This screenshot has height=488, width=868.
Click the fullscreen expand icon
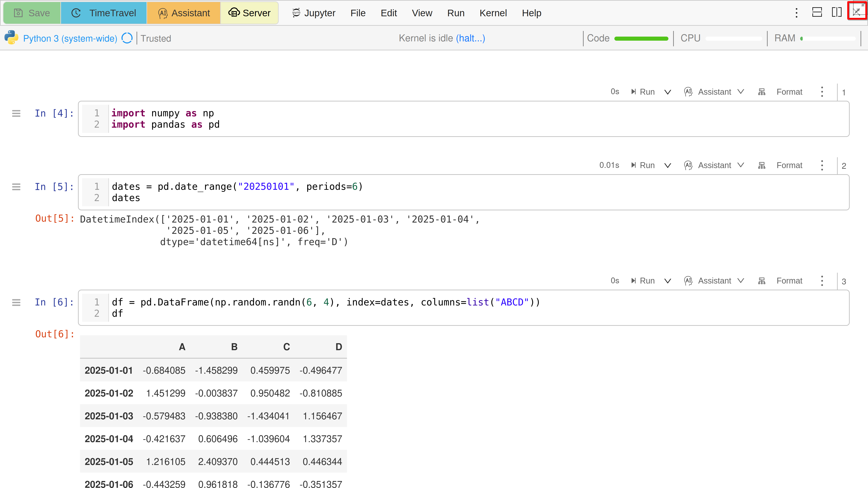(x=857, y=12)
